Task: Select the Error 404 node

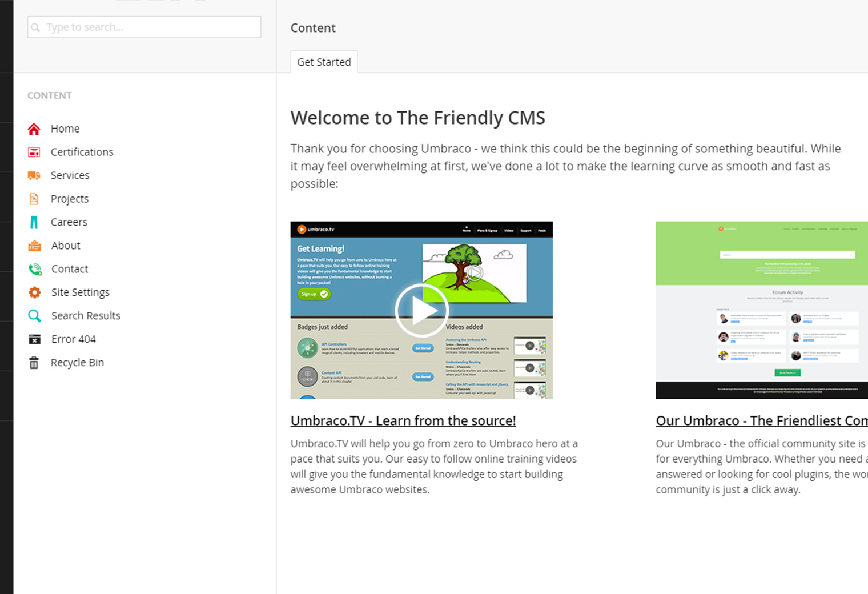Action: (74, 339)
